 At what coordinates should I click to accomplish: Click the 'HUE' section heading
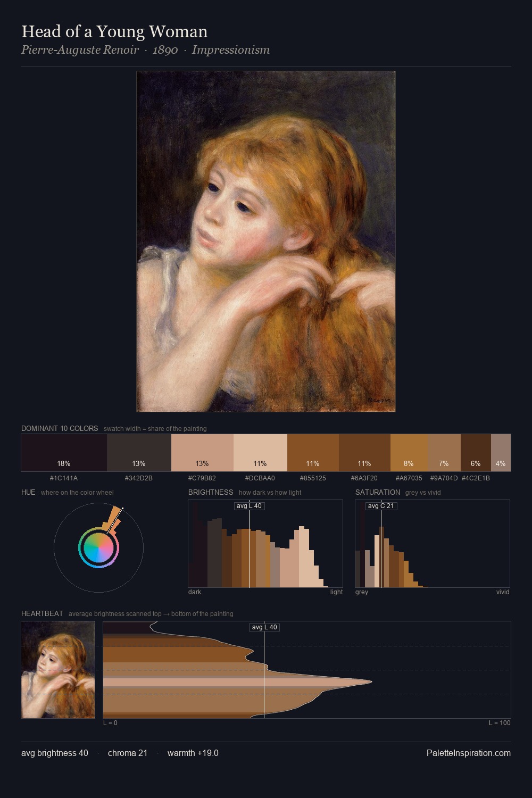click(28, 492)
